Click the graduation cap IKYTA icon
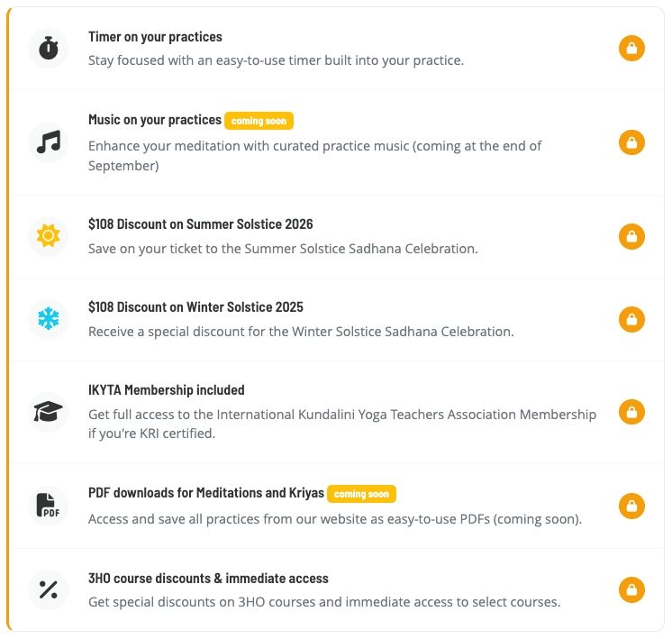 click(48, 412)
